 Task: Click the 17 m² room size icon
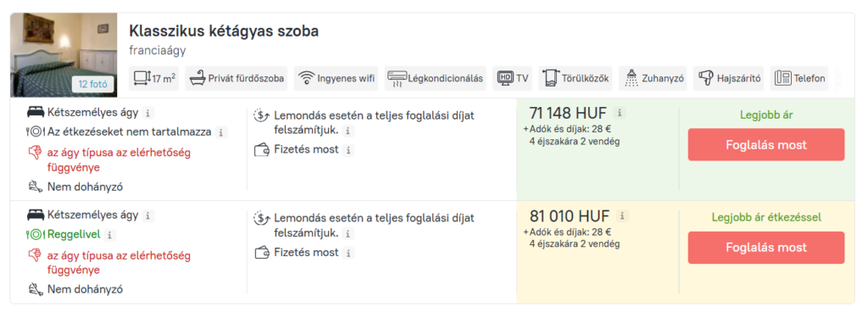(142, 78)
